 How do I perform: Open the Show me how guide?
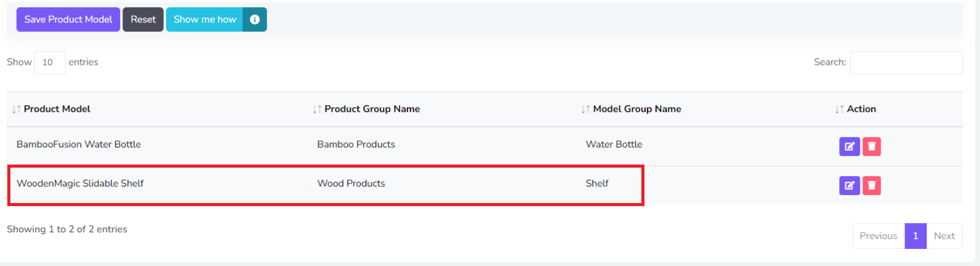[x=205, y=20]
